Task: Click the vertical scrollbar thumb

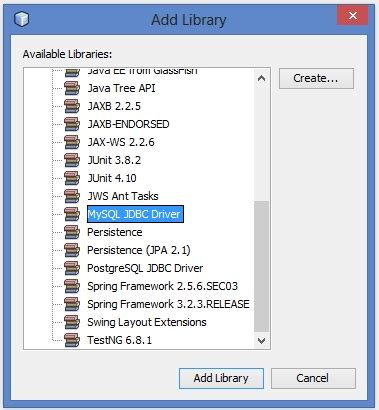Action: coord(262,266)
